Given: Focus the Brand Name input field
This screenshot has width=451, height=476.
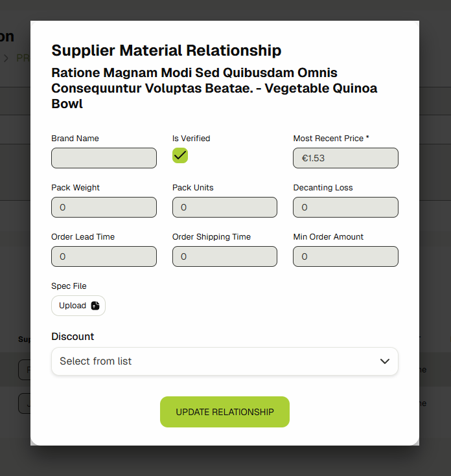Looking at the screenshot, I should [104, 158].
